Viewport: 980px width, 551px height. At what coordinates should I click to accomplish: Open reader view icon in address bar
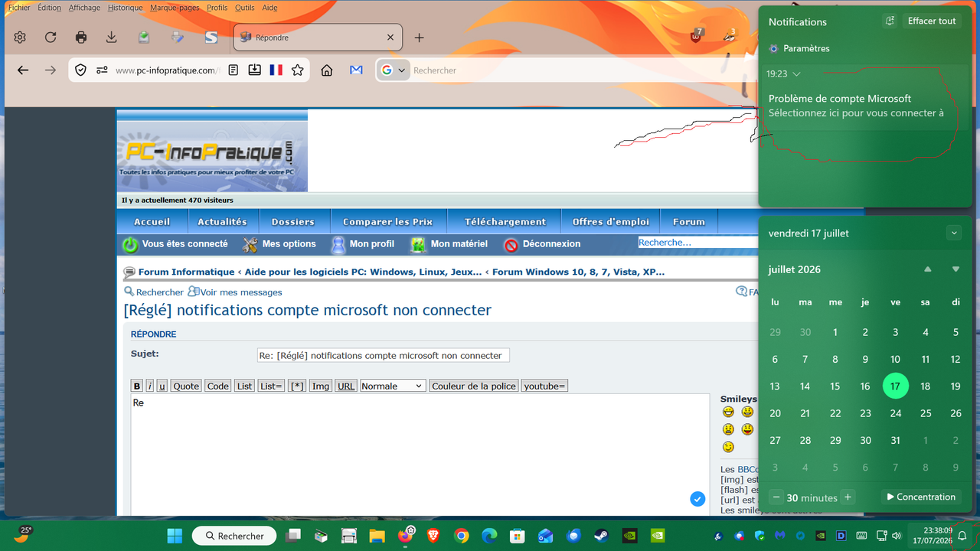(x=234, y=70)
